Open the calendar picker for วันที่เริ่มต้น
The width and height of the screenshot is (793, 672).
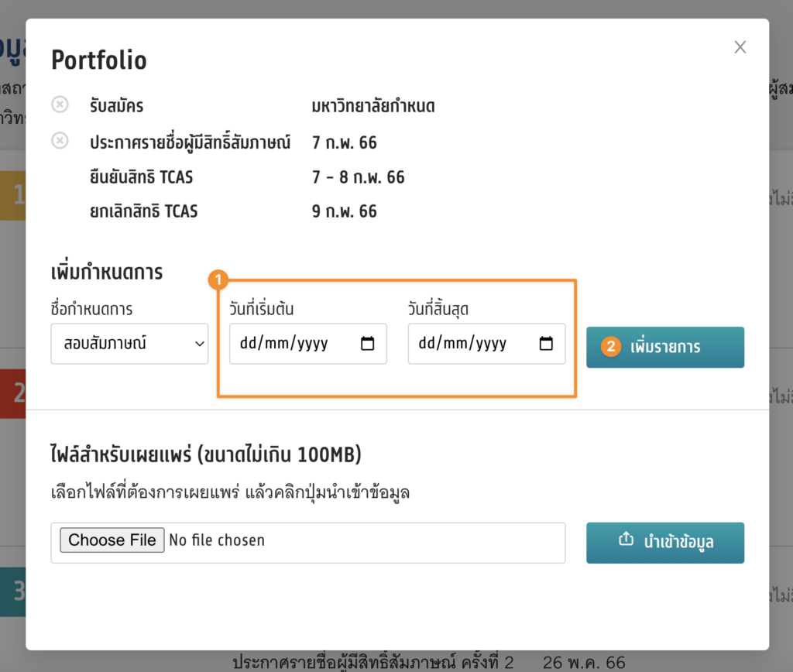(368, 344)
